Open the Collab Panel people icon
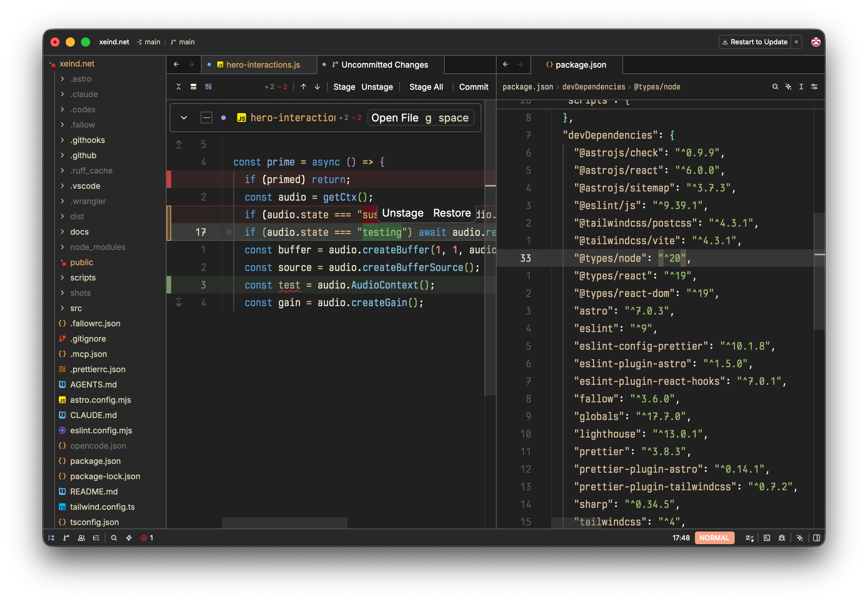Image resolution: width=868 pixels, height=603 pixels. click(x=81, y=538)
